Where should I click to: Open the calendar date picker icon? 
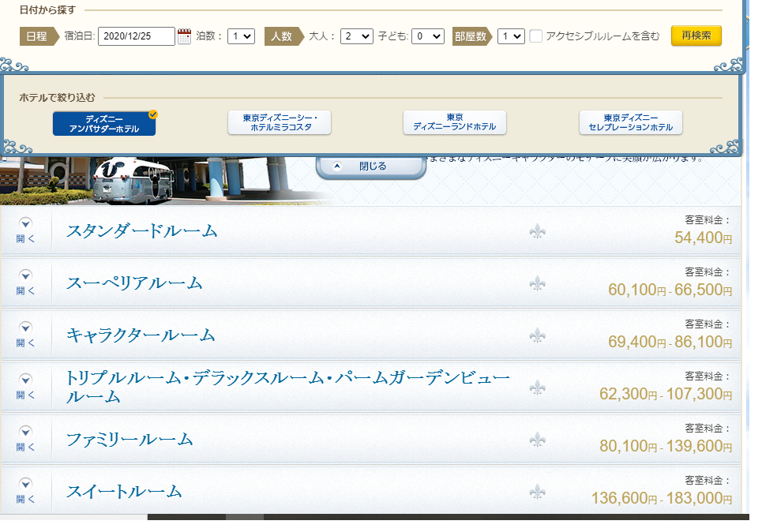[184, 36]
